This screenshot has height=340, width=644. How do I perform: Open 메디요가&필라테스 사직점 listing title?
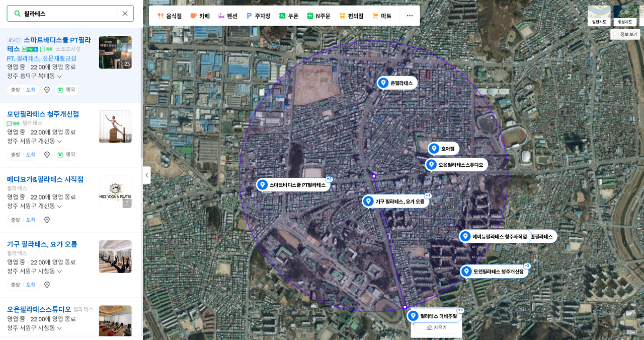[x=45, y=179]
